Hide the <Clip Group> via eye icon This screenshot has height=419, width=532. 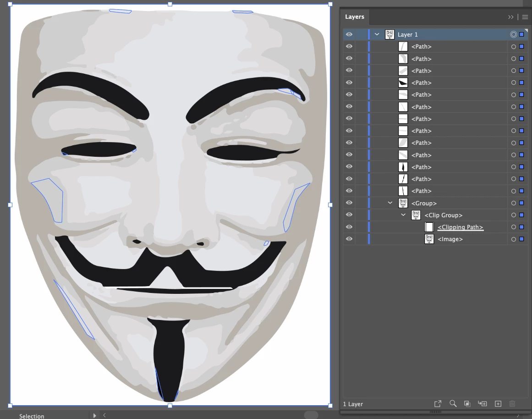pyautogui.click(x=349, y=215)
